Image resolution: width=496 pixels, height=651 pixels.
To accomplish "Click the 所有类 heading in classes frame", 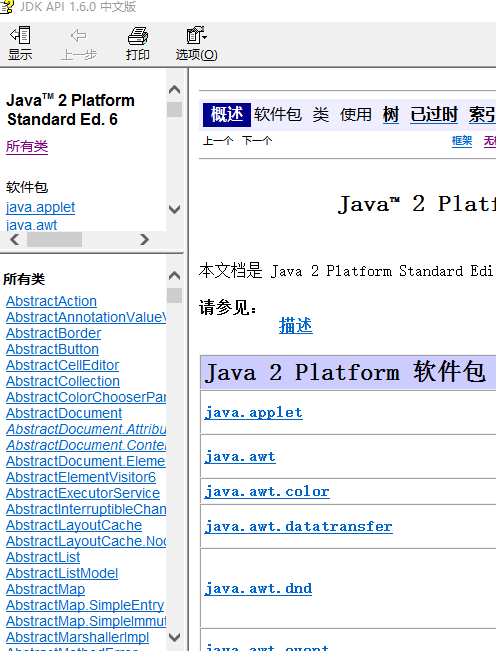I will pos(24,279).
